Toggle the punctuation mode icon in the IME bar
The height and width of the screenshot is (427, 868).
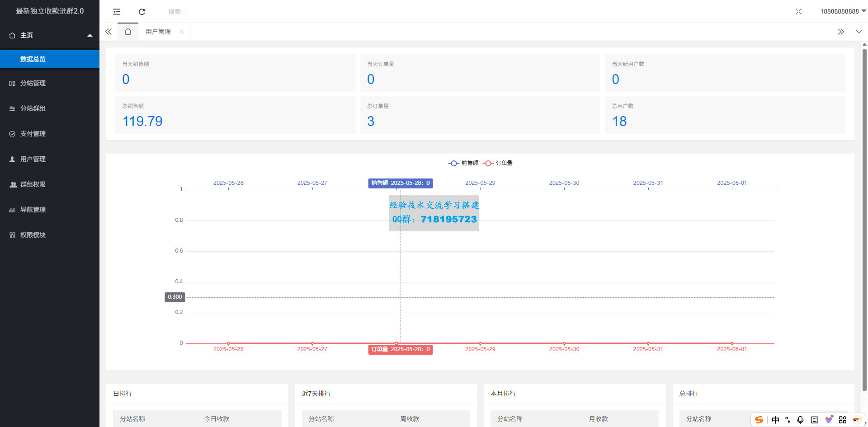click(x=788, y=420)
